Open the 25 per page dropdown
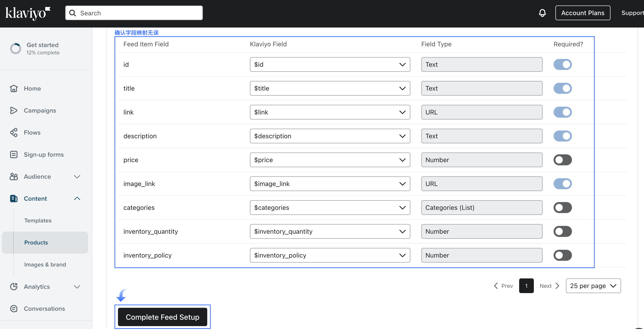Image resolution: width=644 pixels, height=333 pixels. (x=593, y=286)
